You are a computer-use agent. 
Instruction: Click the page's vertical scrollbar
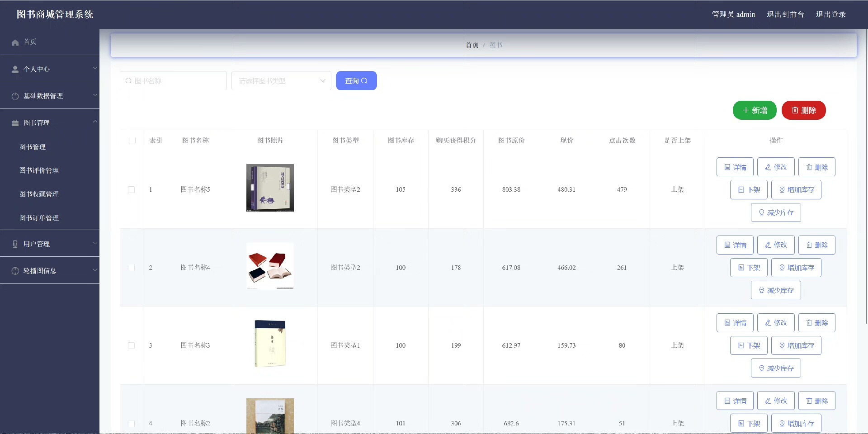[x=866, y=181]
